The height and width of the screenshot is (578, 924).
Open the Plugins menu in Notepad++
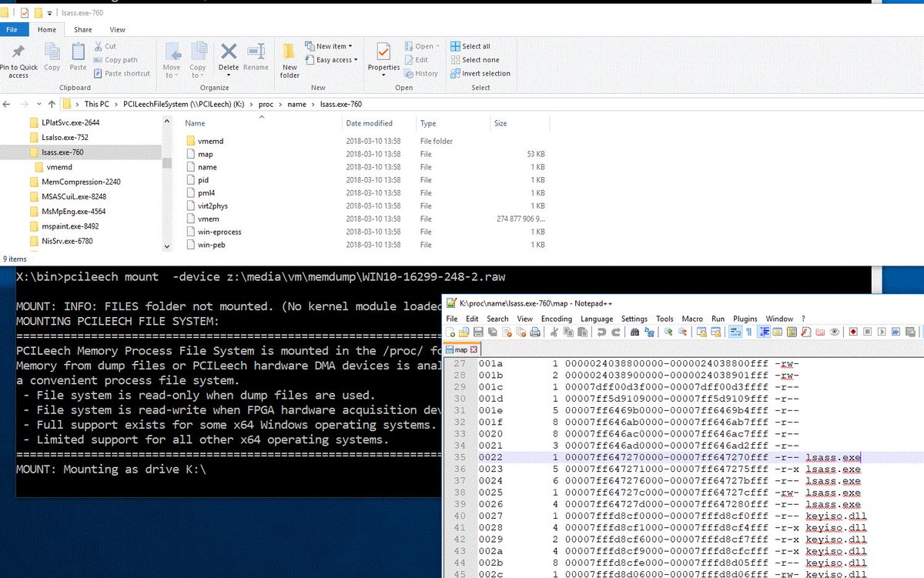pos(745,319)
